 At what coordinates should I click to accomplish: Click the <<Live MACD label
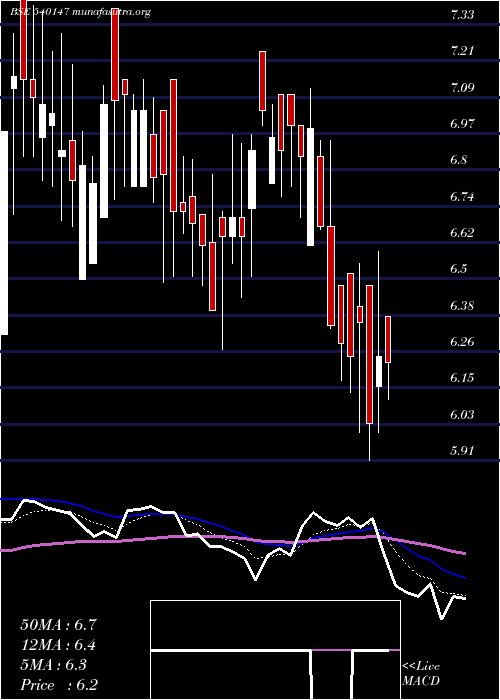pyautogui.click(x=421, y=674)
